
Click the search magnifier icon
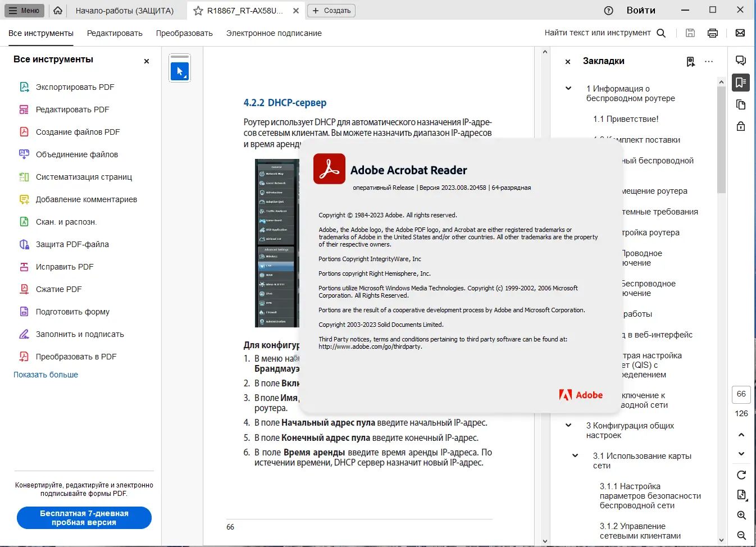coord(661,33)
